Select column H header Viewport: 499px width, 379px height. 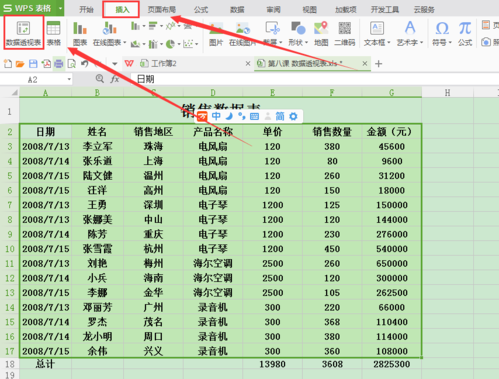[447, 92]
